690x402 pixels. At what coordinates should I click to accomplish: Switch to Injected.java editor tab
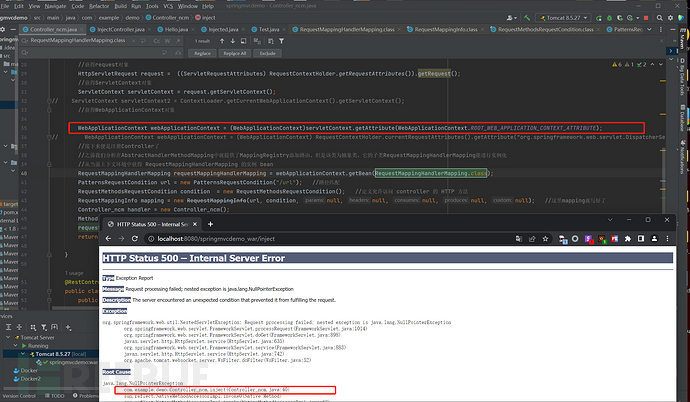223,29
